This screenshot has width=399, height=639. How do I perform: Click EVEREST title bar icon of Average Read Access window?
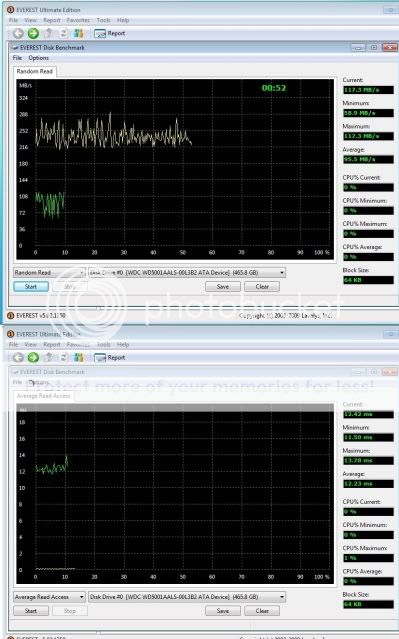(11, 334)
